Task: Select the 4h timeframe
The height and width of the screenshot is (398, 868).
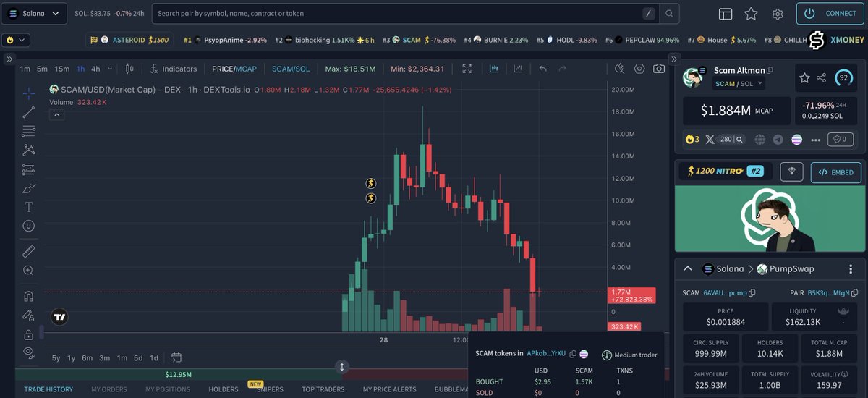Action: pyautogui.click(x=95, y=69)
